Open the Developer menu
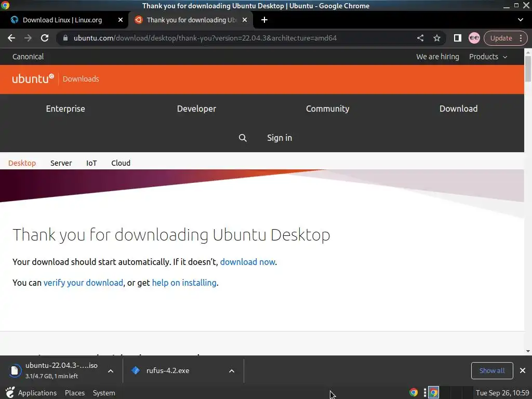The width and height of the screenshot is (532, 399). 196,109
